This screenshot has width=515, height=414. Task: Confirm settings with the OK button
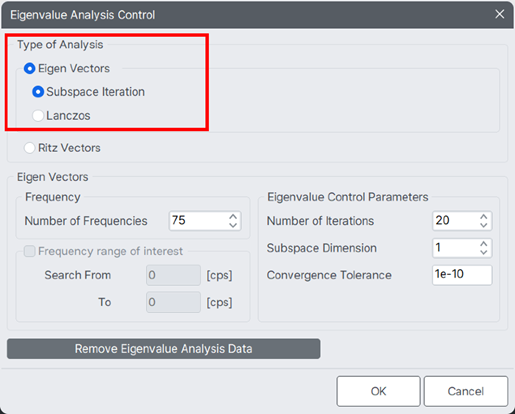coord(378,391)
